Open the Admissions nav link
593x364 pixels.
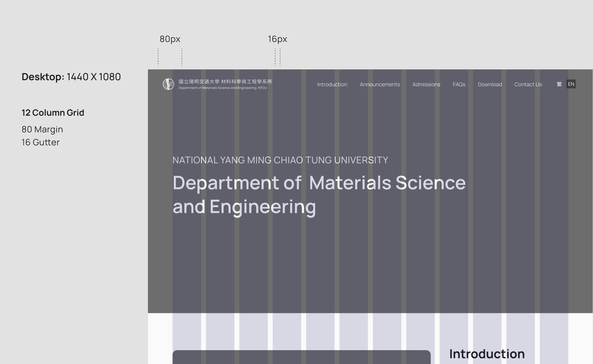[x=426, y=84]
